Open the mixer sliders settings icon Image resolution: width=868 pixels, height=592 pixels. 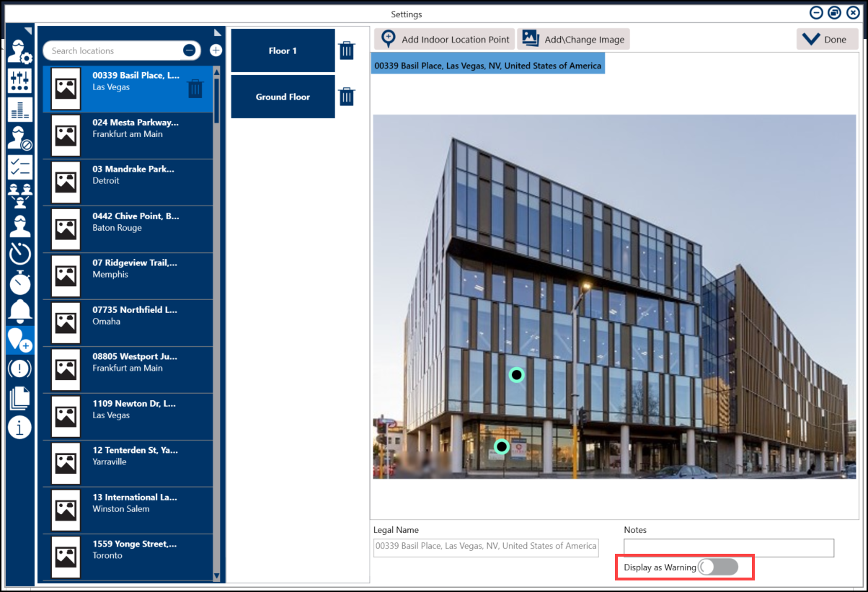19,81
